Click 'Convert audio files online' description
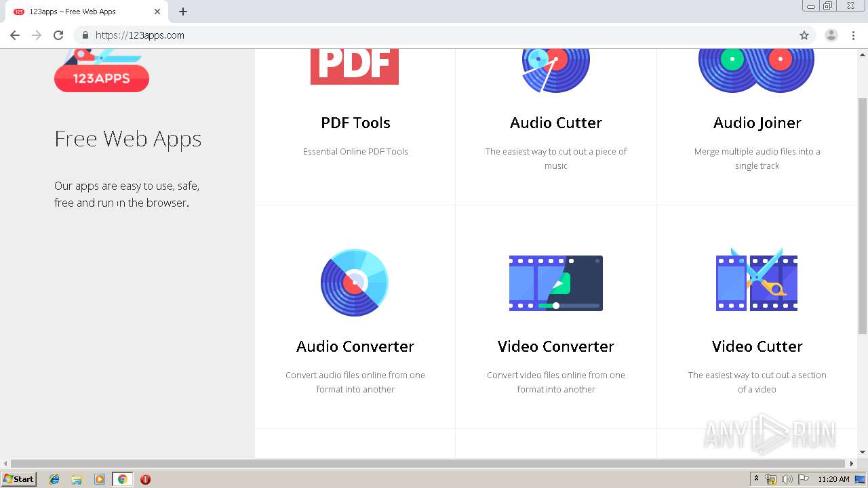 click(x=355, y=382)
